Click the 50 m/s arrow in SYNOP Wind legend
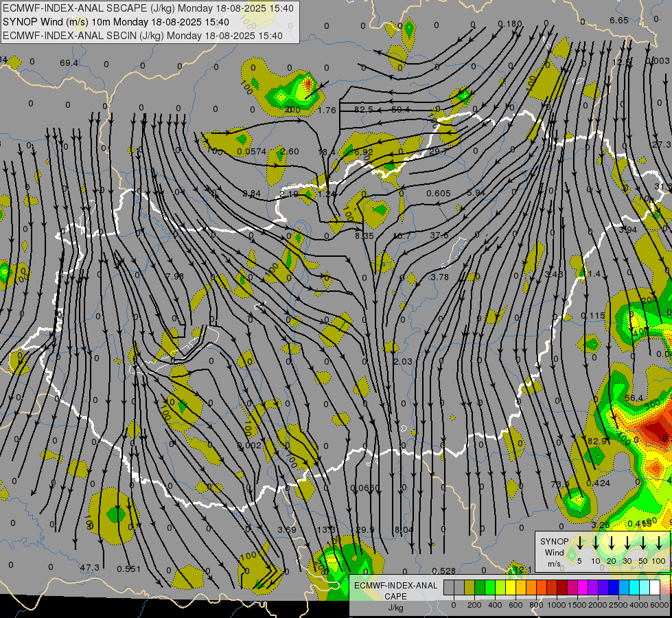 (x=643, y=542)
